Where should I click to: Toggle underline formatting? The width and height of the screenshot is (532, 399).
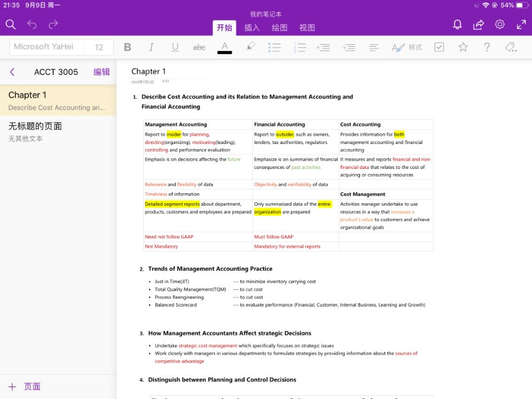175,47
